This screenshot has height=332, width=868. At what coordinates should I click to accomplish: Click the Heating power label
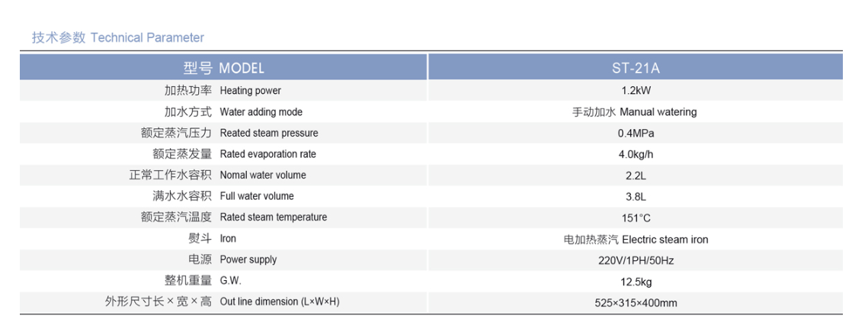pyautogui.click(x=250, y=91)
